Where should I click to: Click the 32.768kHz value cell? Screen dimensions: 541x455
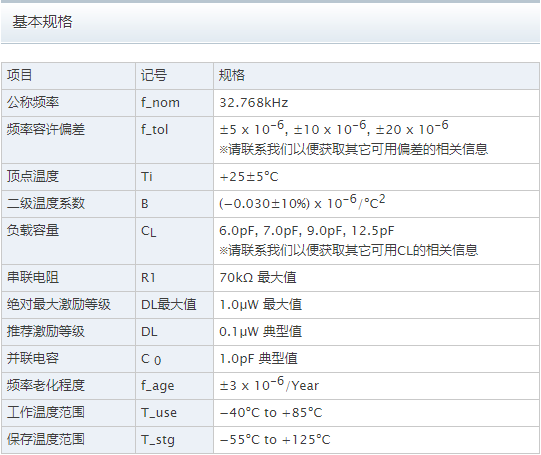click(x=376, y=103)
